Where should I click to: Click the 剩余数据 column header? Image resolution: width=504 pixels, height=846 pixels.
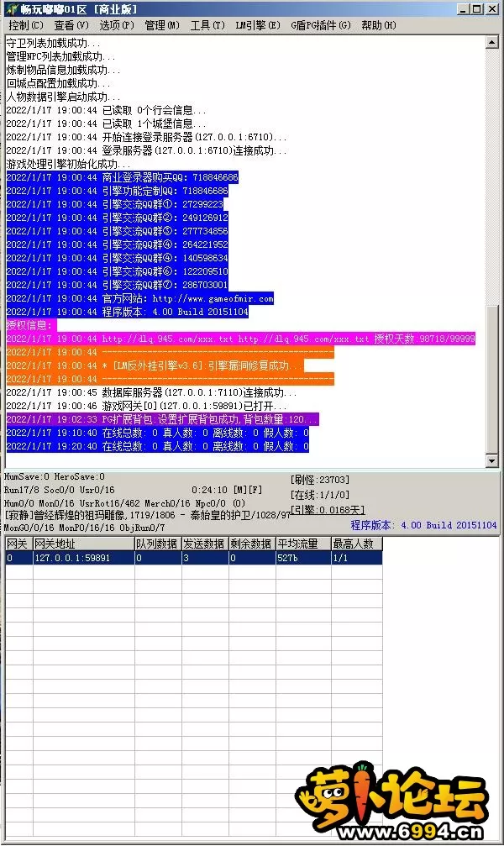(x=252, y=544)
